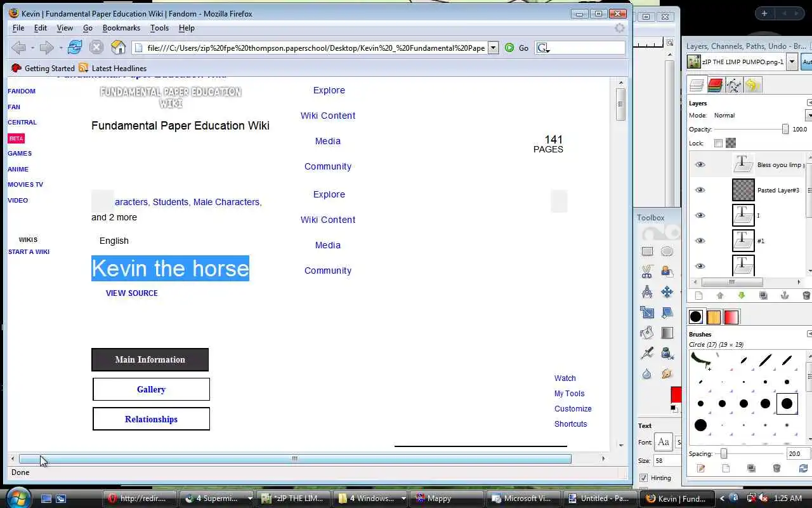Click the Relationships button
The width and height of the screenshot is (812, 508).
[x=151, y=419]
